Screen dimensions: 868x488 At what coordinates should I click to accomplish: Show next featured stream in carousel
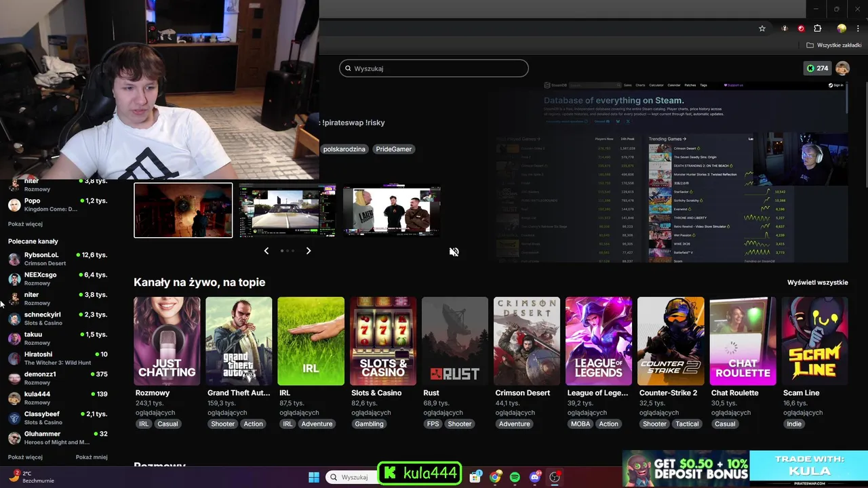point(309,251)
